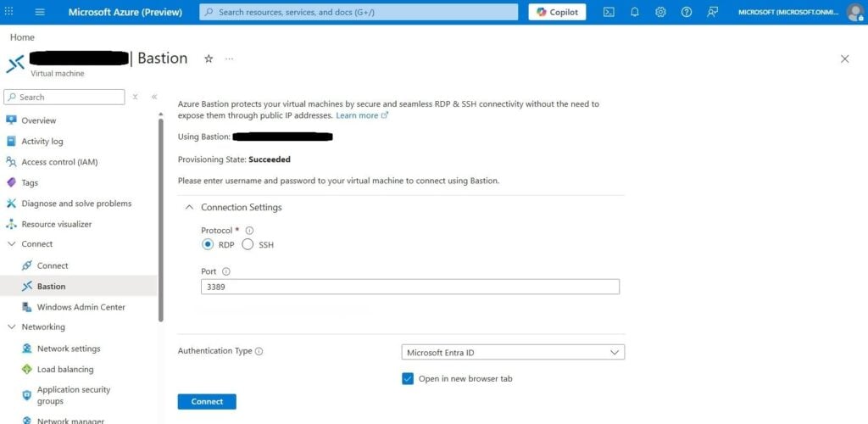Collapse the Connection Settings section
Image resolution: width=868 pixels, height=424 pixels.
(189, 207)
